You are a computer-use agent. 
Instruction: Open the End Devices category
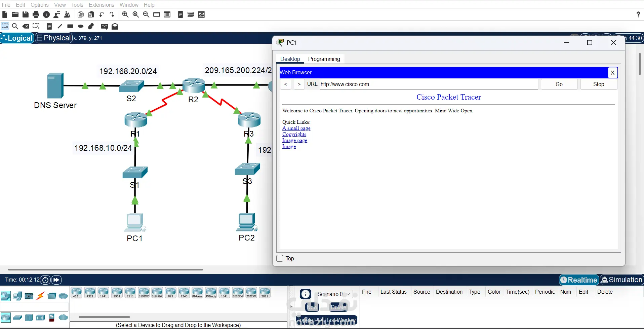click(x=17, y=296)
